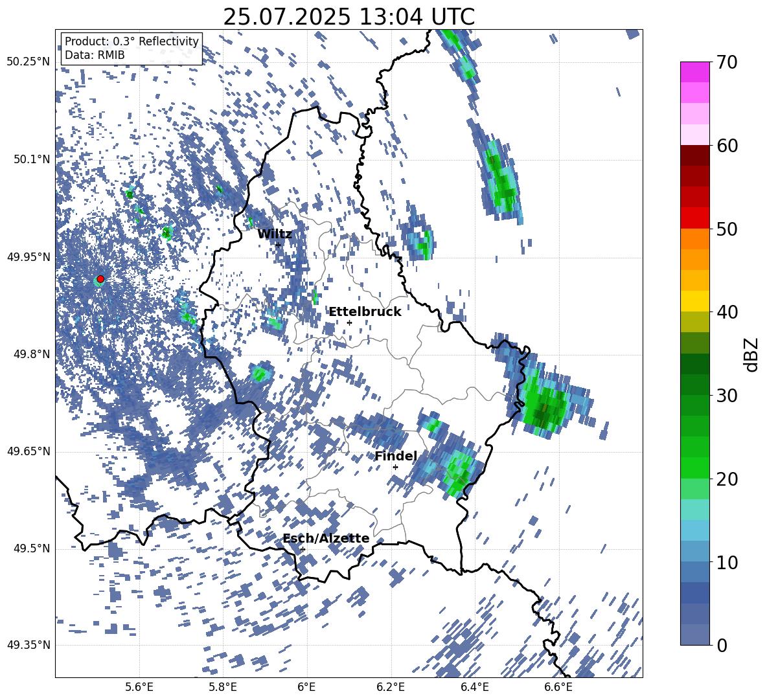
Task: Click the 6°E longitude label
Action: [306, 687]
